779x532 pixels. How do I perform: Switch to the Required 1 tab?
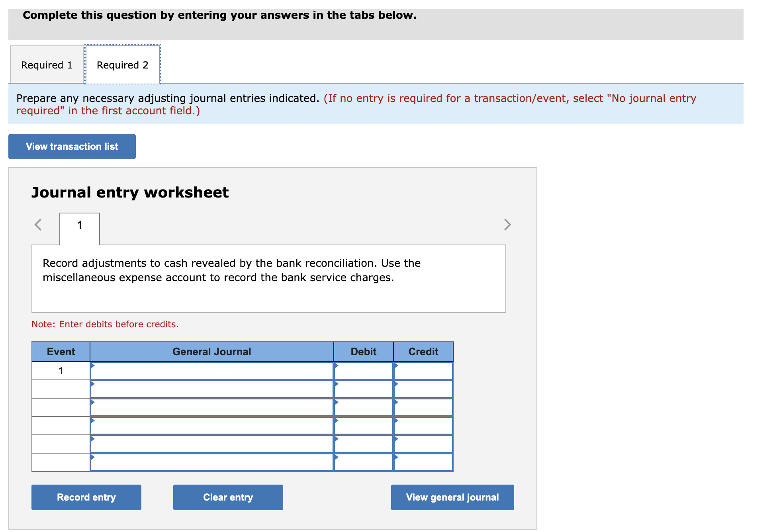[x=47, y=65]
